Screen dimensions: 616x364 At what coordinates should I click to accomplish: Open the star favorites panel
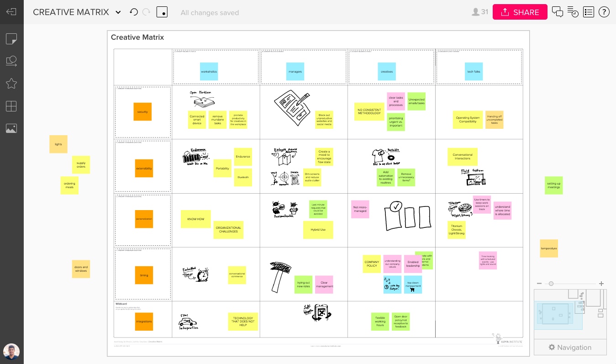11,83
